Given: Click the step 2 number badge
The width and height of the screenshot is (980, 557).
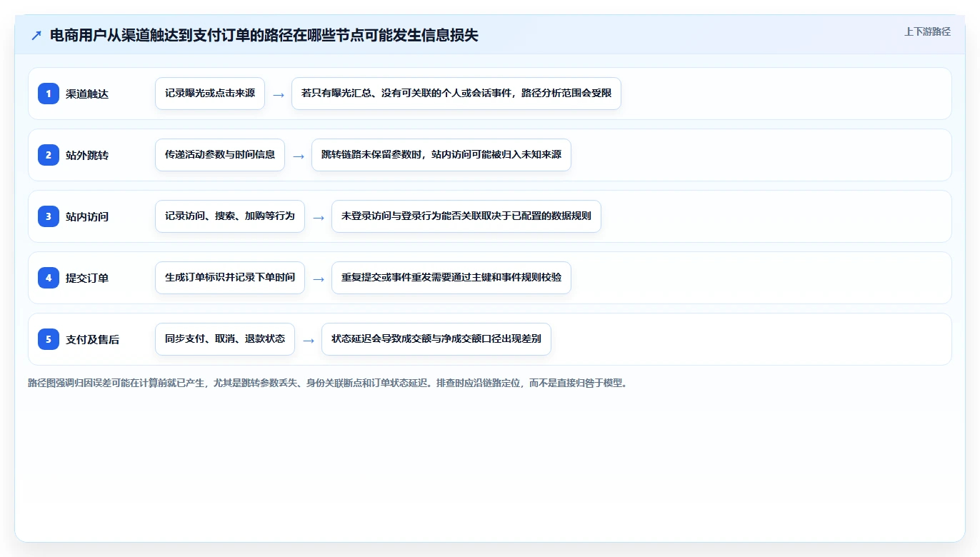Looking at the screenshot, I should [49, 155].
